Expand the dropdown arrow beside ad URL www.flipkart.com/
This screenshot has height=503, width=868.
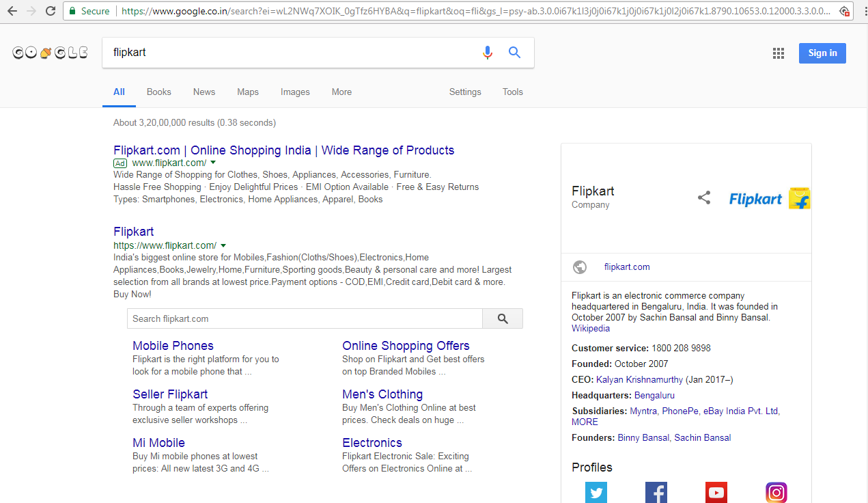[x=213, y=163]
